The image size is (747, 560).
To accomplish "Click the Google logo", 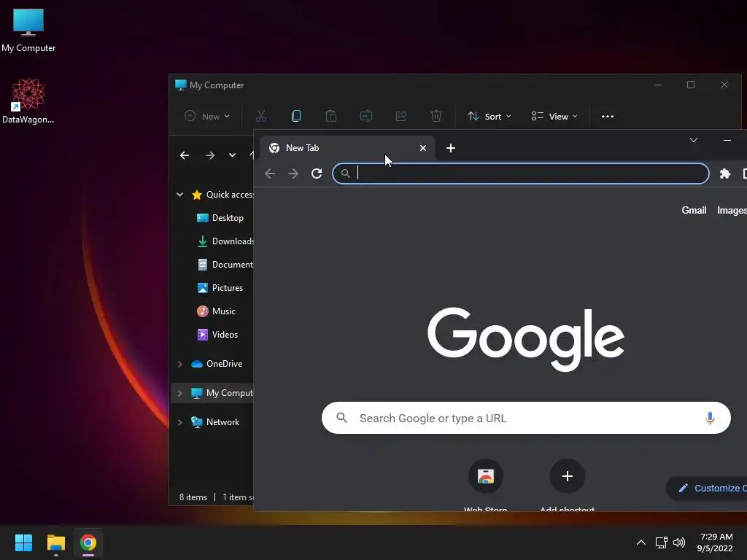I will [526, 339].
